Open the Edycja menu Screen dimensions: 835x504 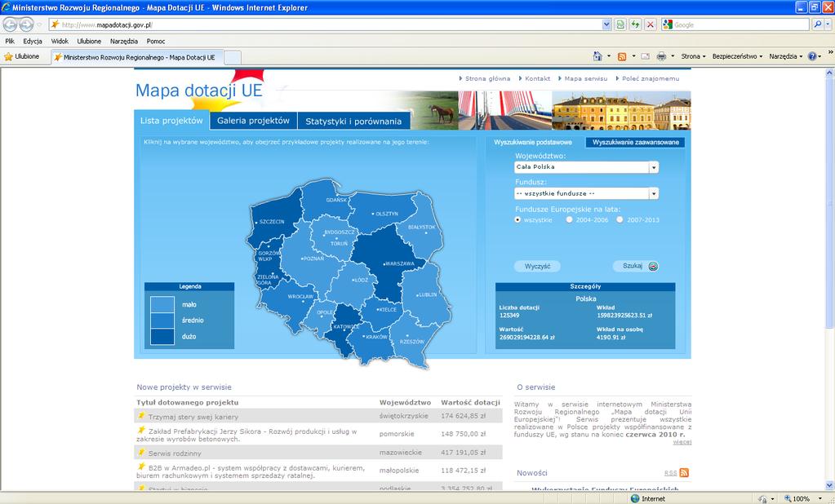tap(33, 41)
